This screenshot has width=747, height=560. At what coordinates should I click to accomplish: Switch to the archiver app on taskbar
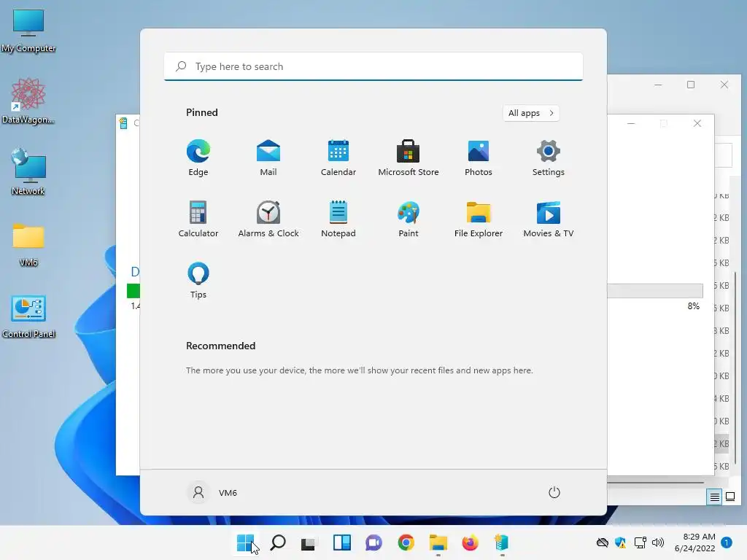pos(502,542)
